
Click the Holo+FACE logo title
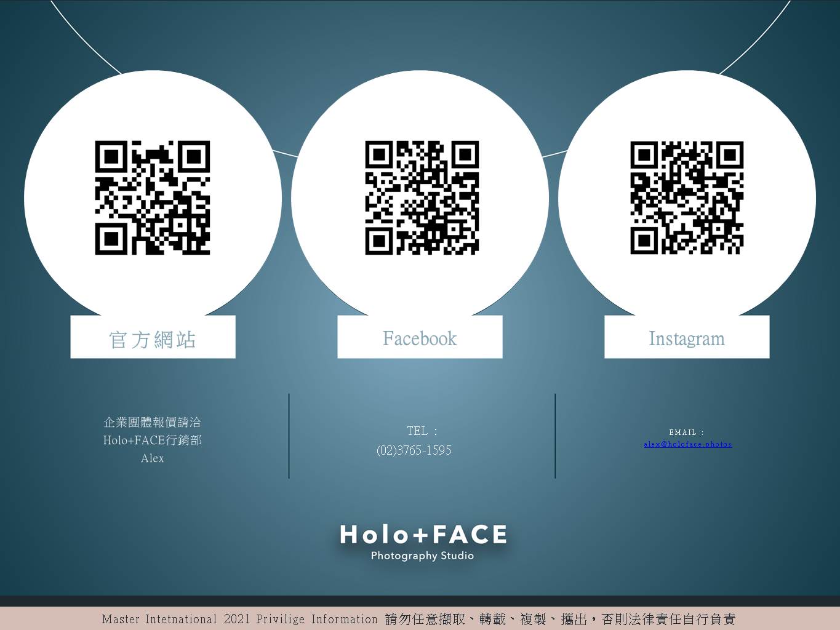click(423, 535)
